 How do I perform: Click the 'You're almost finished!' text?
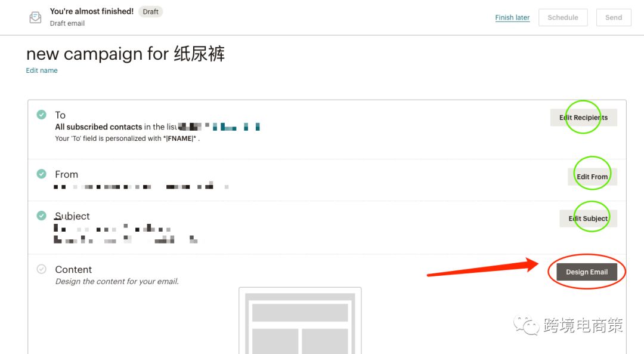click(x=92, y=11)
